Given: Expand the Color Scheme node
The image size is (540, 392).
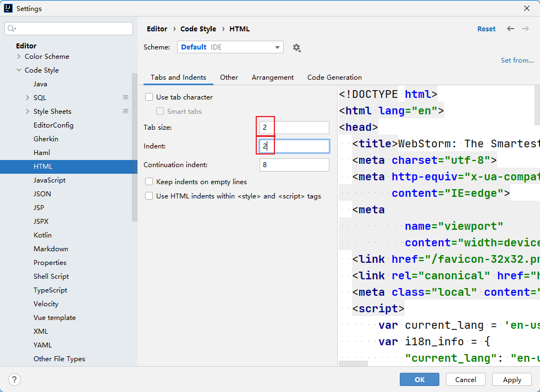Looking at the screenshot, I should pyautogui.click(x=19, y=56).
